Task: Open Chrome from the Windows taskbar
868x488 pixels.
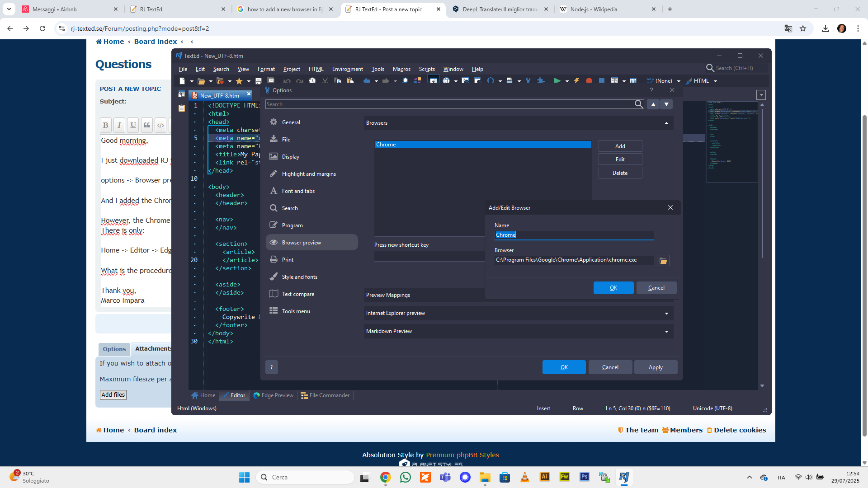Action: tap(385, 477)
